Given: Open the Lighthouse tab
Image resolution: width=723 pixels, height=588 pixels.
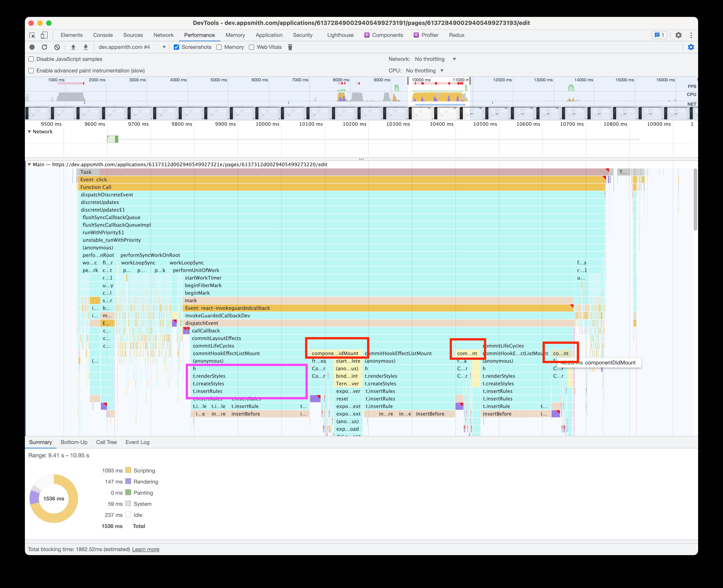Looking at the screenshot, I should click(340, 35).
